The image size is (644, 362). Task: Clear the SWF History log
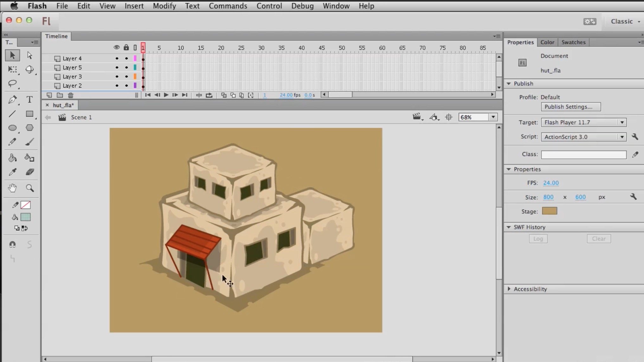click(x=598, y=238)
